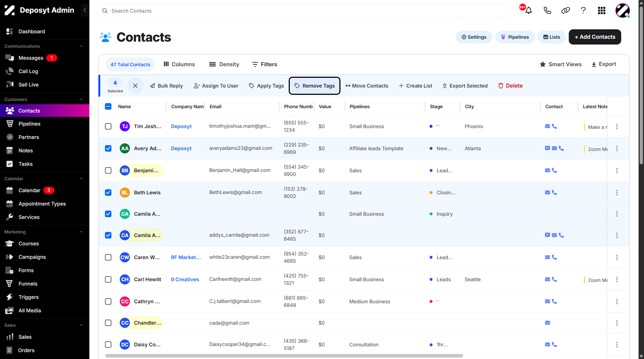Screen dimensions: 644x359
Task: Collapse the Calendar sidebar section
Action: point(81,179)
